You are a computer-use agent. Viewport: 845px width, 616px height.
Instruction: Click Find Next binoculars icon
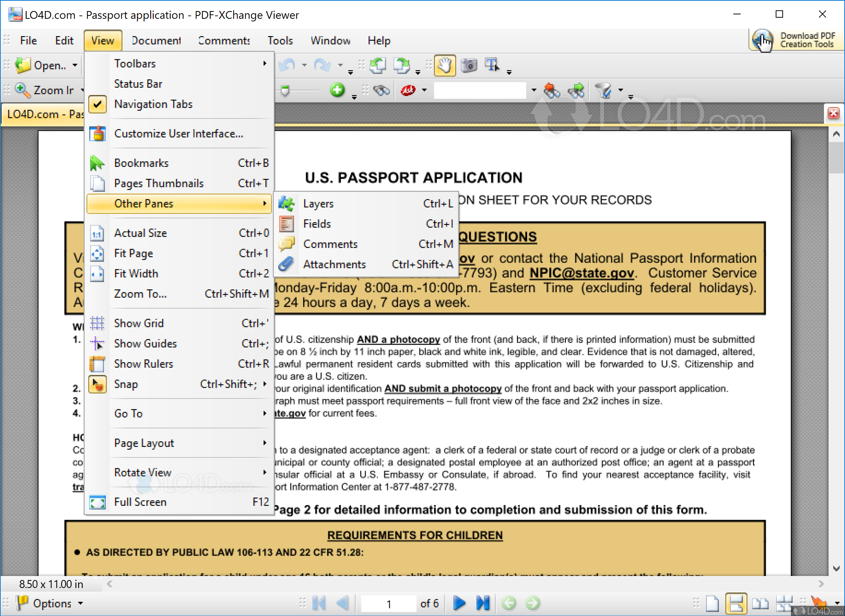pyautogui.click(x=576, y=90)
